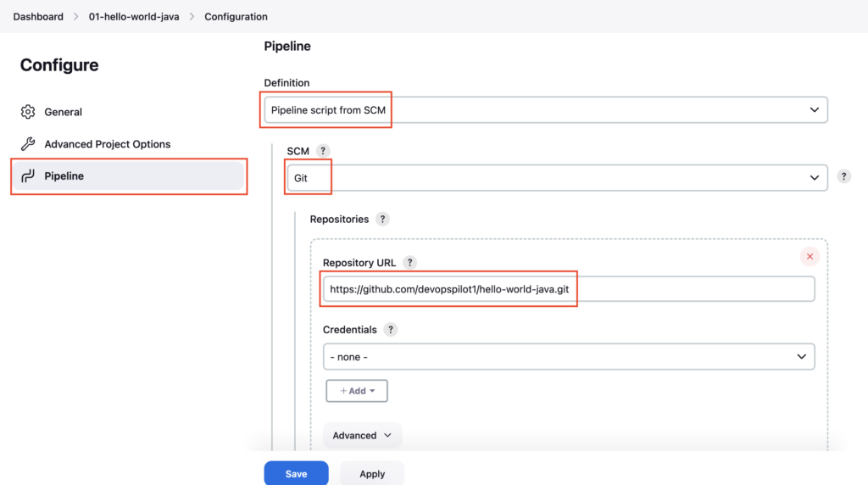Open help icon beside the Git dropdown

843,176
